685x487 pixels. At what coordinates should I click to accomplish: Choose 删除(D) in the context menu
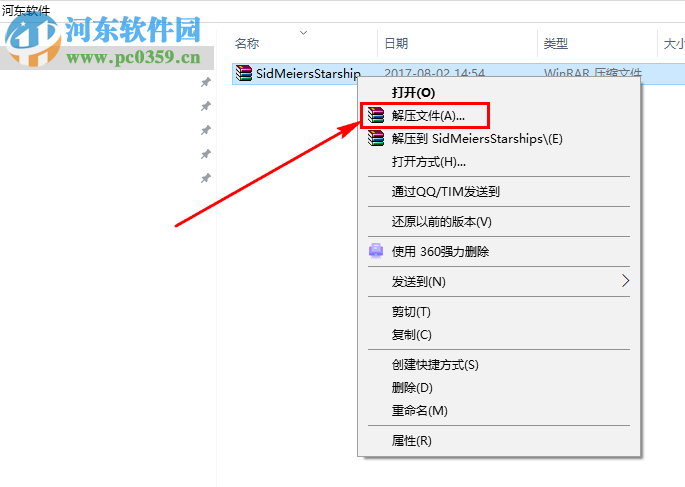coord(412,388)
